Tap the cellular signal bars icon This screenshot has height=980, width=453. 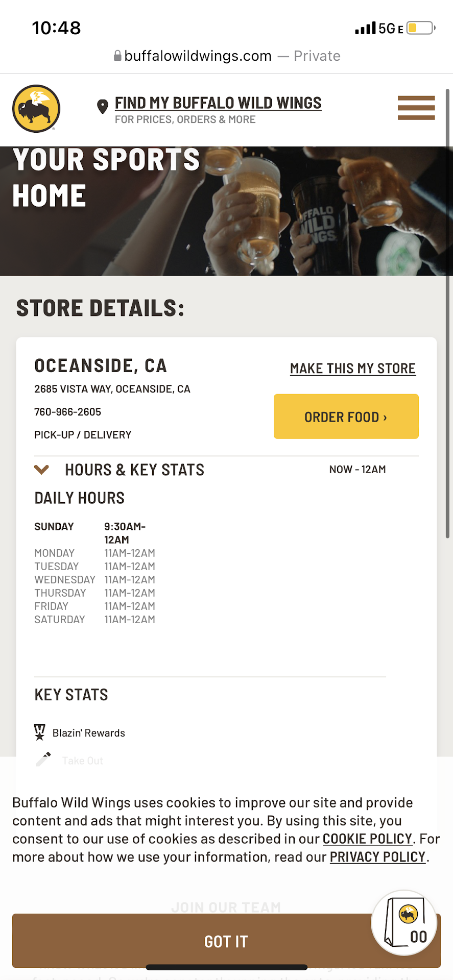tap(365, 28)
